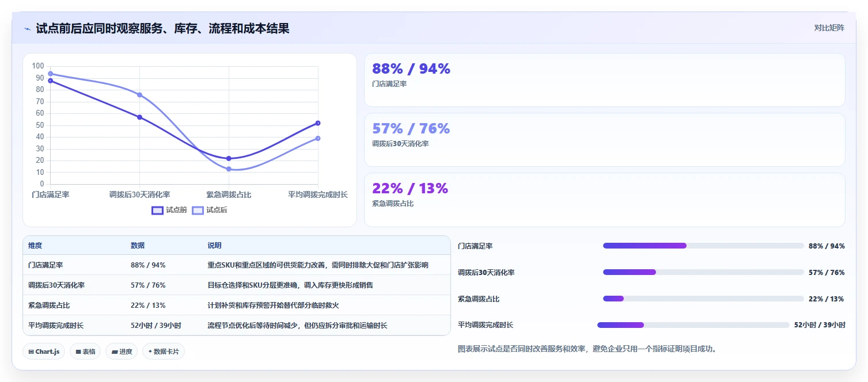Toggle the 试点后 legend entry

[210, 210]
